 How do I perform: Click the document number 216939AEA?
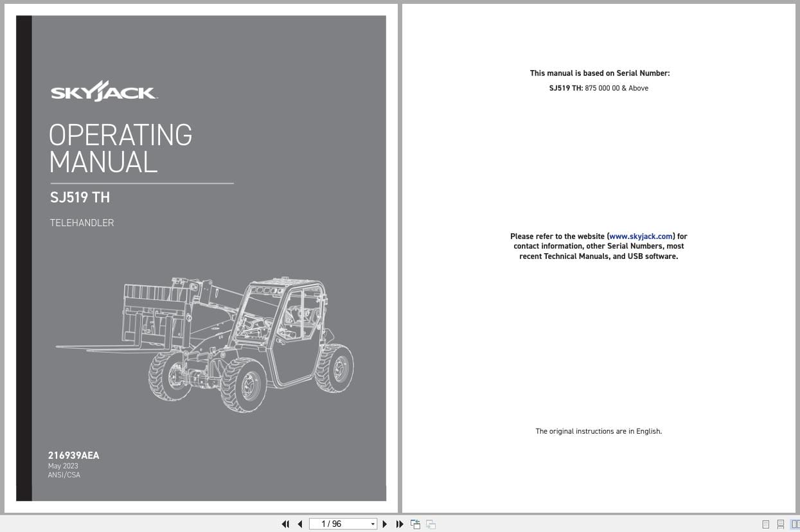click(x=73, y=456)
